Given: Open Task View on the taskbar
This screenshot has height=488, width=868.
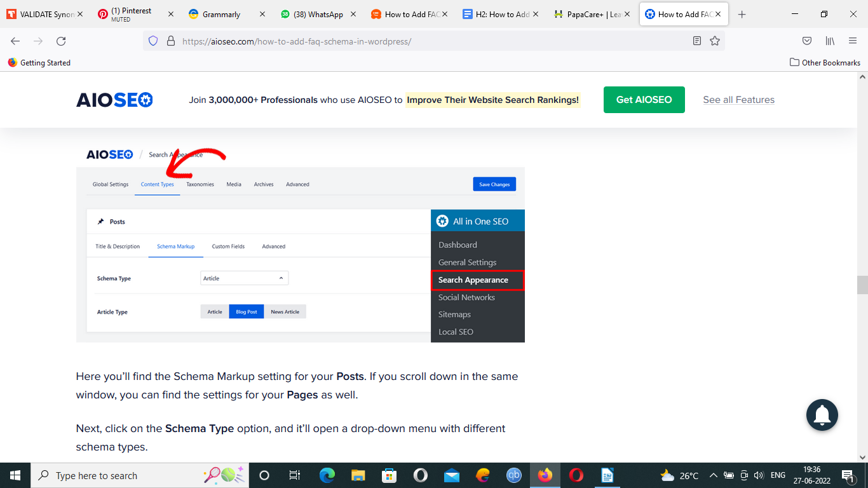Looking at the screenshot, I should point(295,475).
